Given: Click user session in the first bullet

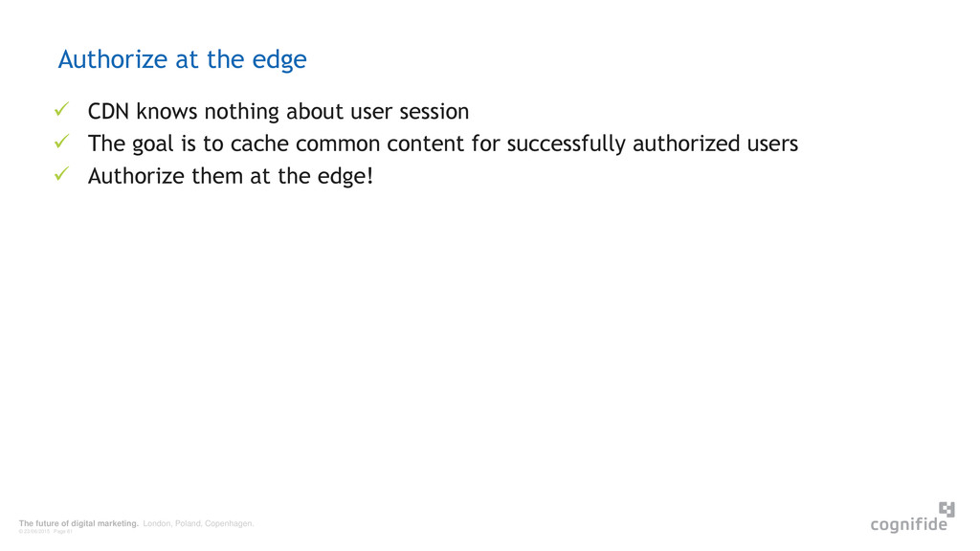Looking at the screenshot, I should 410,111.
